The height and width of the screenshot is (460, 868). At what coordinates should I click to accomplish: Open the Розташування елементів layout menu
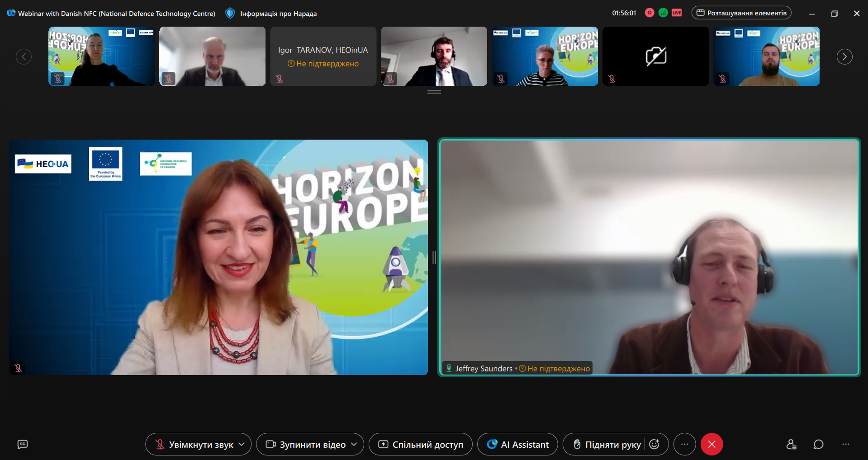pos(741,13)
